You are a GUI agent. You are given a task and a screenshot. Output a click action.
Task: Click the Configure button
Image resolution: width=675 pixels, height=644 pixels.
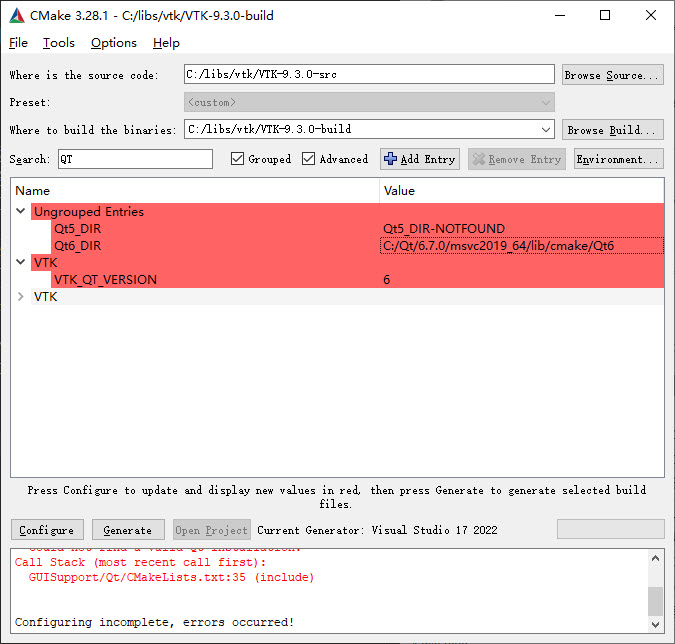pos(47,530)
